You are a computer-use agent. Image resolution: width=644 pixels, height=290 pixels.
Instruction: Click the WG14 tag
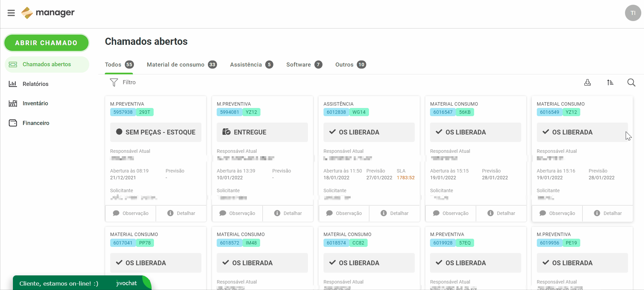coord(359,112)
